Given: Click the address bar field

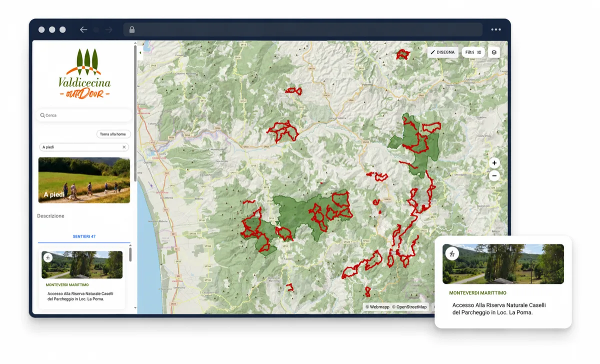Looking at the screenshot, I should (303, 29).
